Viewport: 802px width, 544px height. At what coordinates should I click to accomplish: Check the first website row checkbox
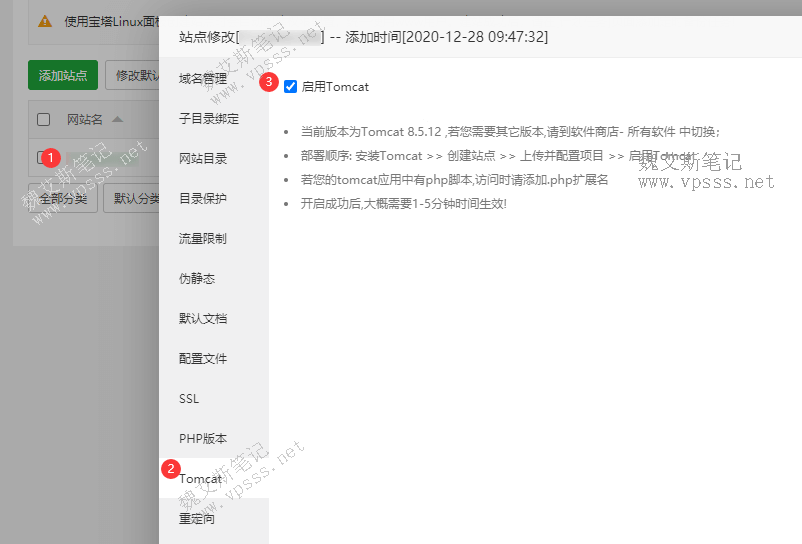42,157
